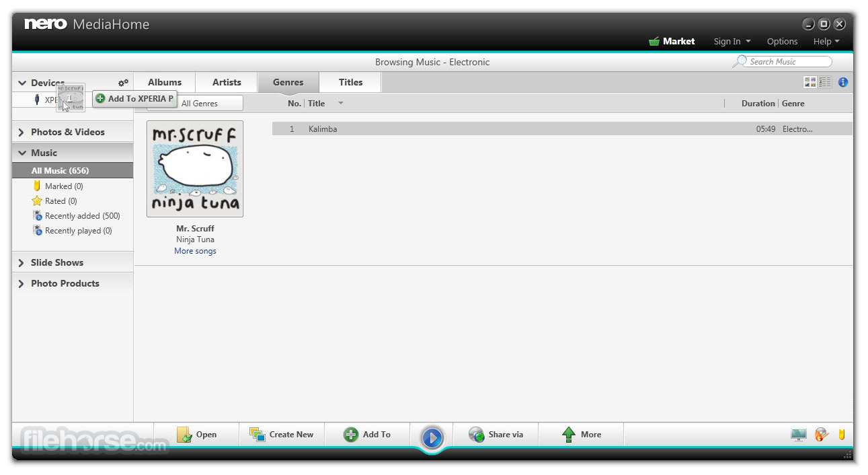Click the Open button label

click(x=206, y=435)
